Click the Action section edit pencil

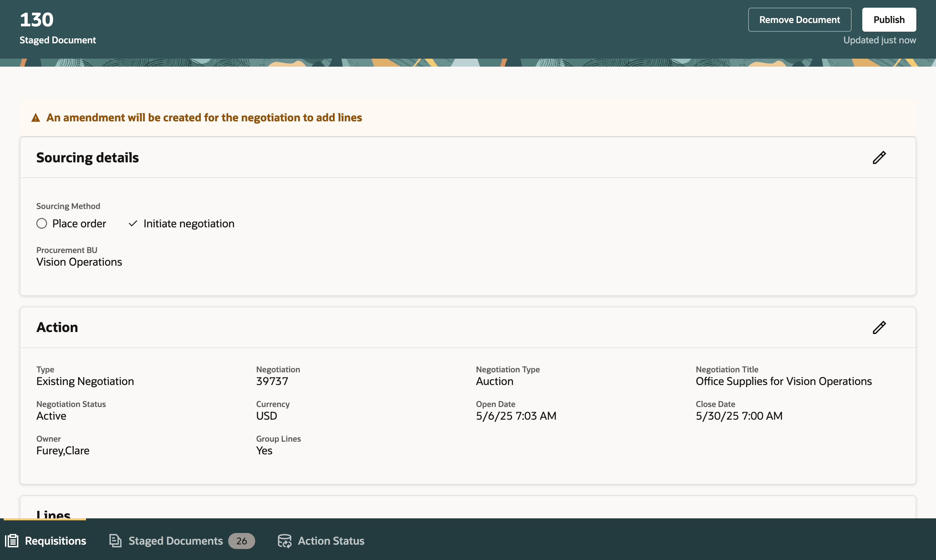[879, 327]
